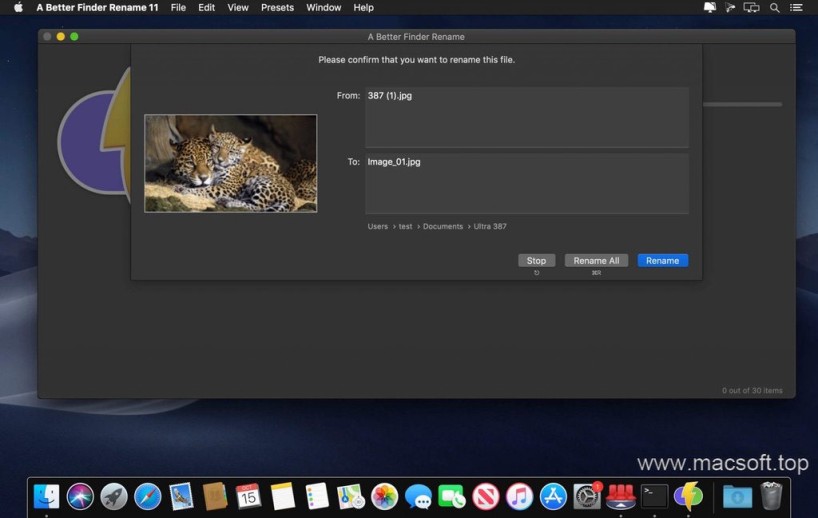Click the blue Rename button
This screenshot has height=518, width=818.
[662, 261]
